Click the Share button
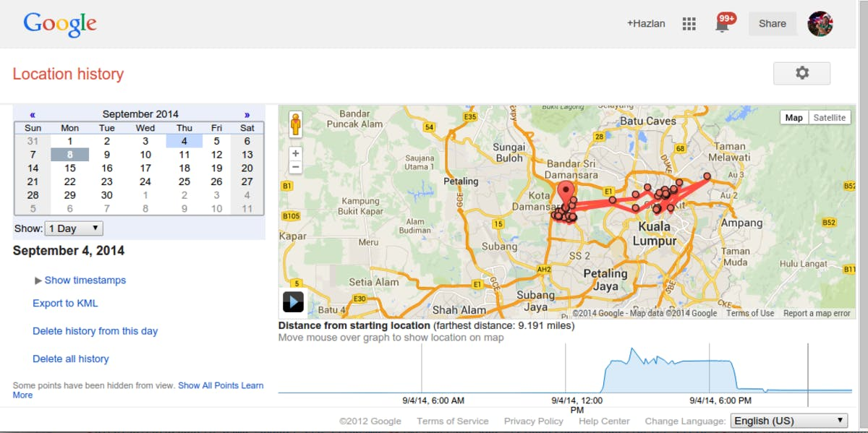 773,24
